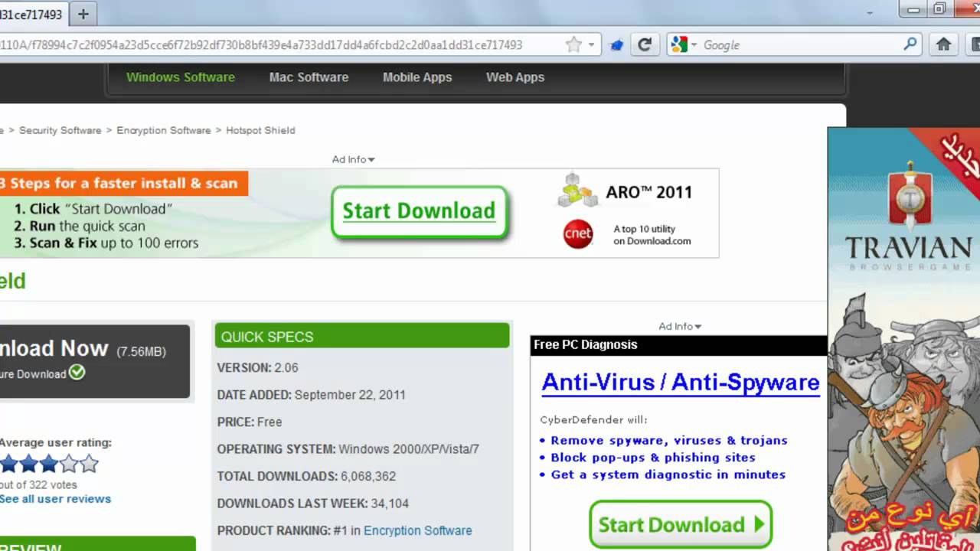
Task: Click Block pop-ups & phishing sites
Action: coord(653,458)
